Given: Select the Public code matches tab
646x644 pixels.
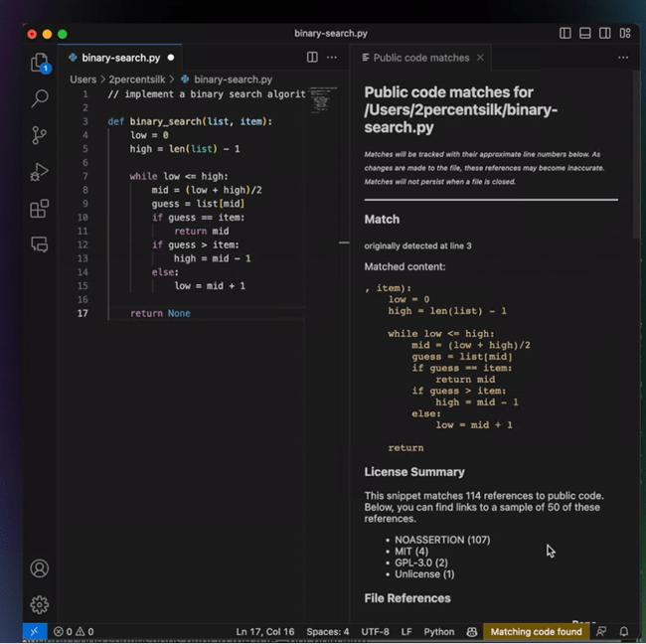Looking at the screenshot, I should (x=419, y=58).
